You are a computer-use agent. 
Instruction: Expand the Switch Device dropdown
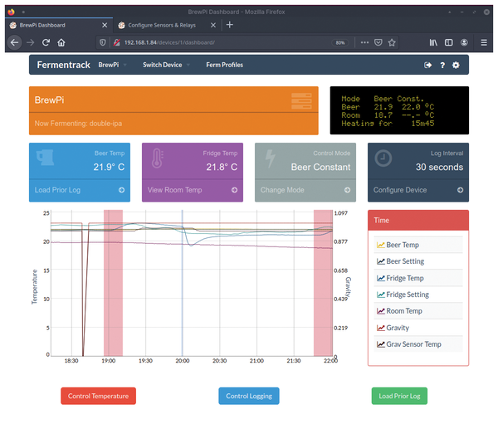click(x=166, y=65)
